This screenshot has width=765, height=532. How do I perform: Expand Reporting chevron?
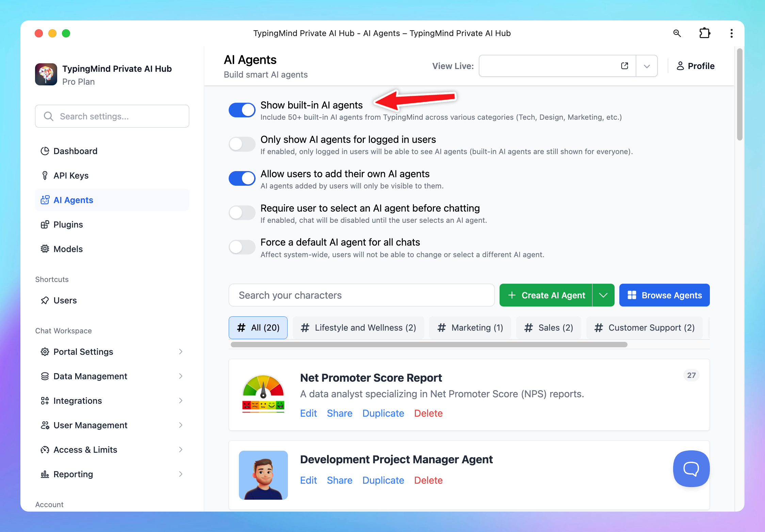pos(181,474)
